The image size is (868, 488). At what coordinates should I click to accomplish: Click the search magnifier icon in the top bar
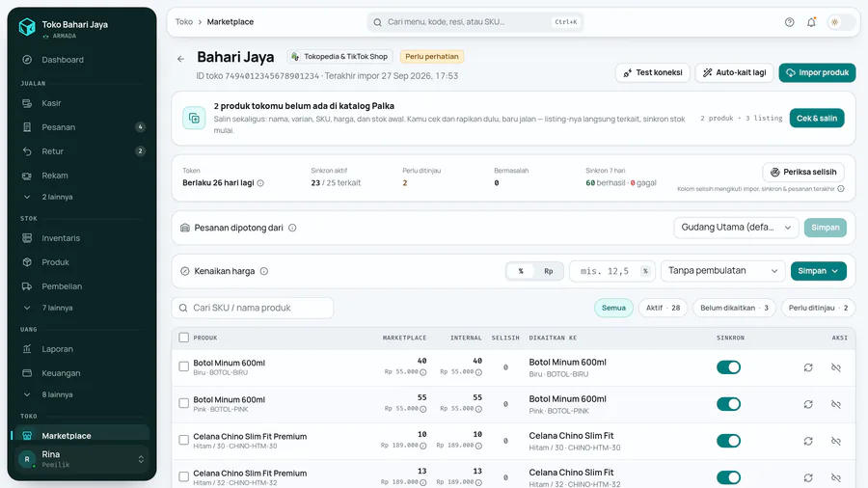pyautogui.click(x=377, y=22)
